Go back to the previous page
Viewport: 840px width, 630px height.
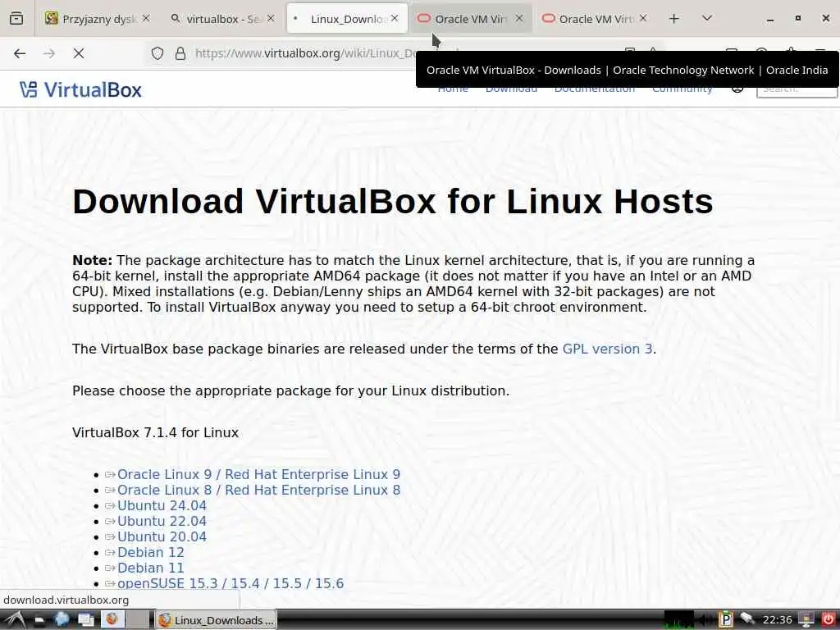(x=20, y=53)
